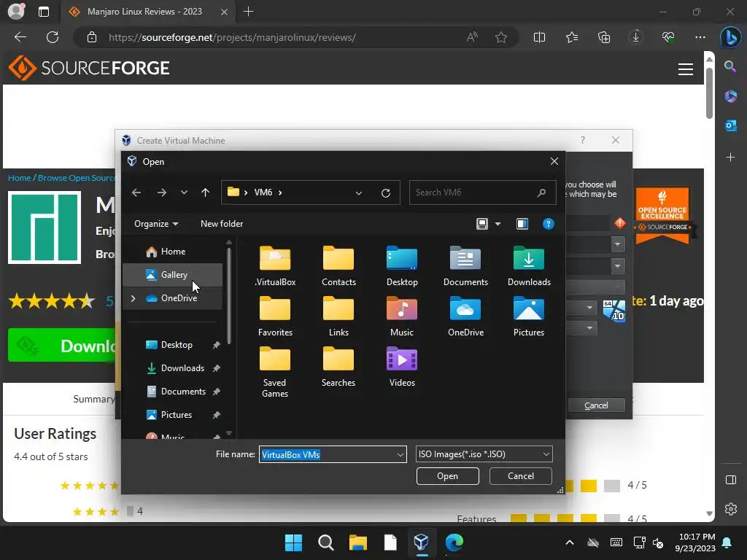Click the Edge address bar URL
The width and height of the screenshot is (747, 560).
(232, 37)
